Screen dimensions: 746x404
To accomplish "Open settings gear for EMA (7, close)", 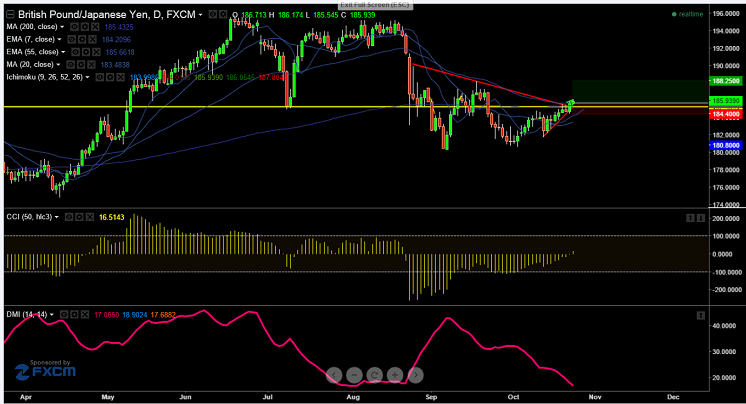I will [82, 39].
